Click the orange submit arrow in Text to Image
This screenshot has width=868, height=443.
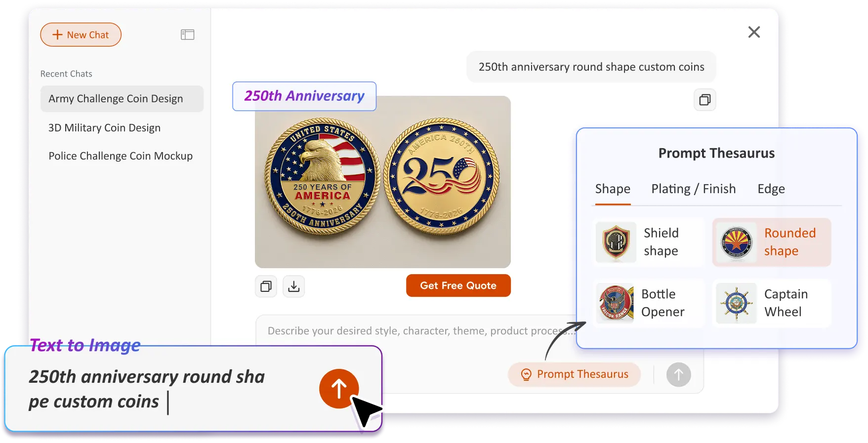339,389
